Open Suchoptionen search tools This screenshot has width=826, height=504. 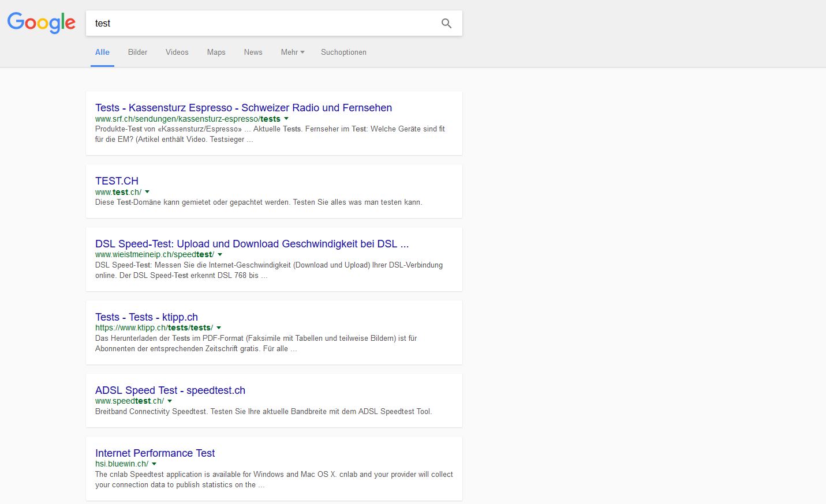coord(343,52)
